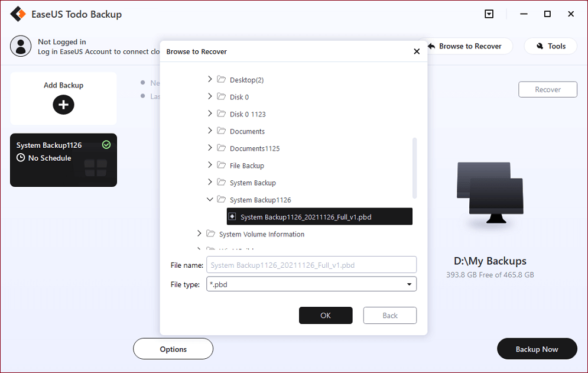
Task: Expand the Desktop(2) folder
Action: (210, 79)
